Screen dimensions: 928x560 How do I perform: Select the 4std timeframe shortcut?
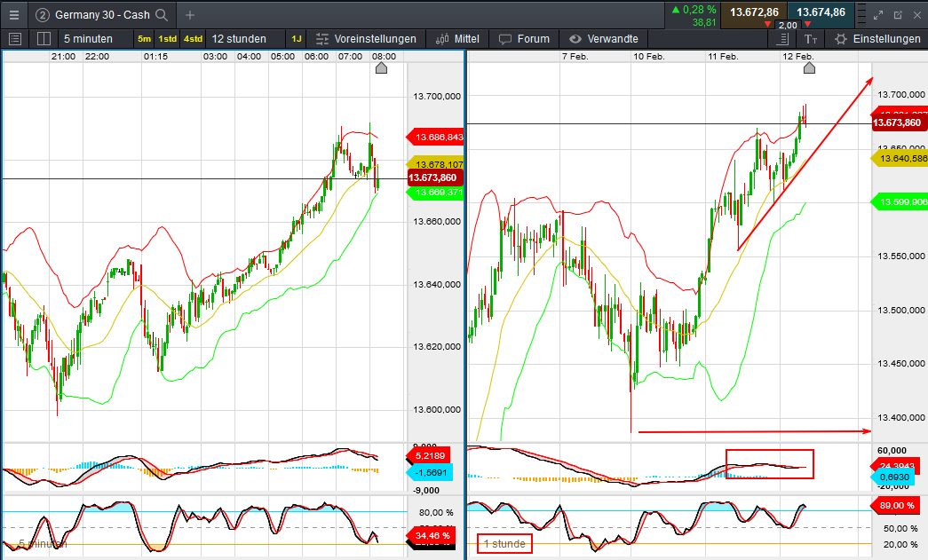pos(193,39)
